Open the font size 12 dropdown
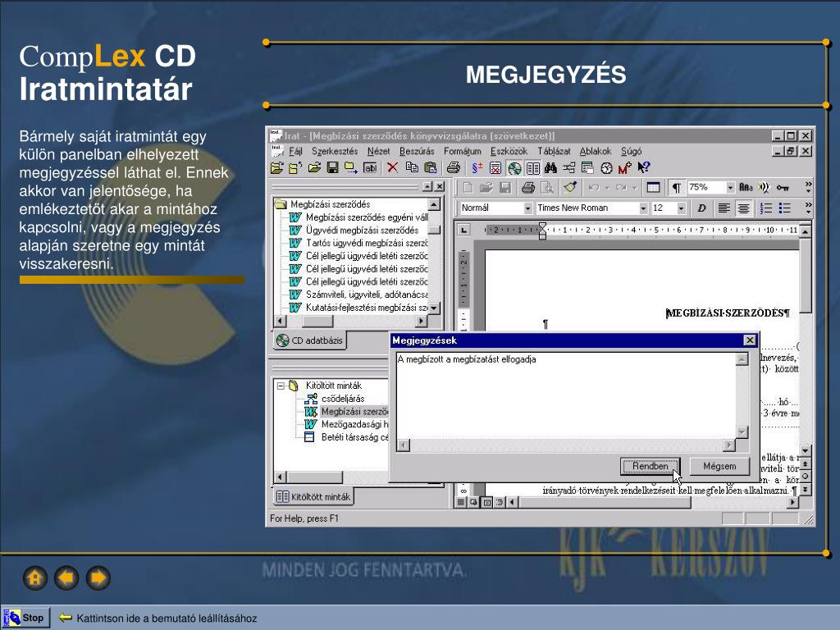This screenshot has height=630, width=840. 681,208
